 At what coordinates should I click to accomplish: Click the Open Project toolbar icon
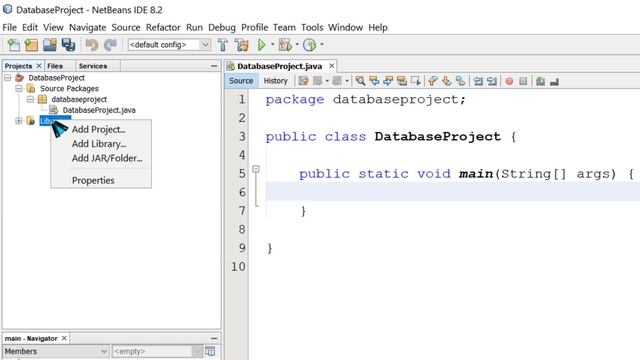(50, 45)
